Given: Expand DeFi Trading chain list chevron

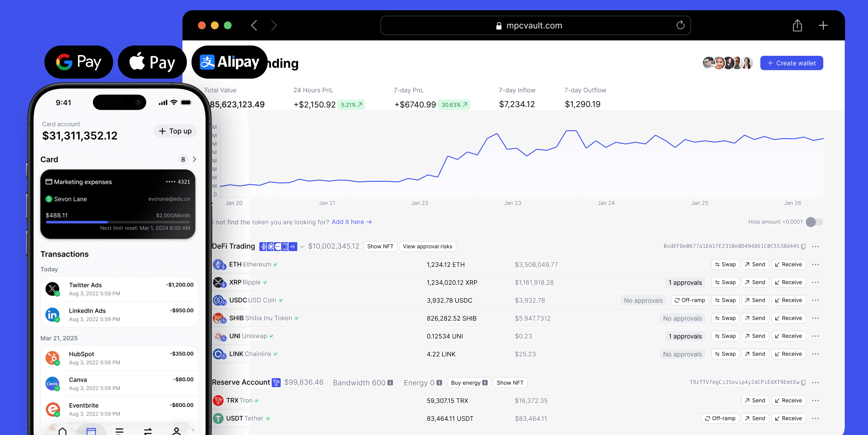Looking at the screenshot, I should pyautogui.click(x=302, y=246).
